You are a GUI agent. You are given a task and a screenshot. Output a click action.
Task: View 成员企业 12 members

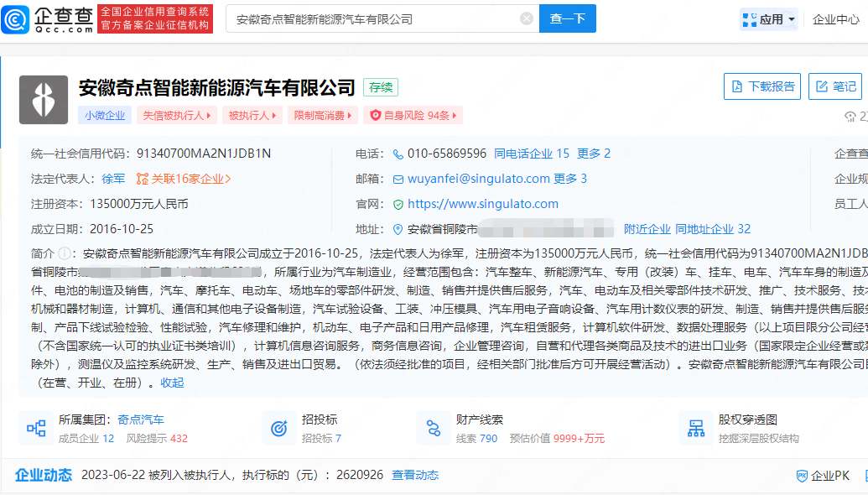86,439
